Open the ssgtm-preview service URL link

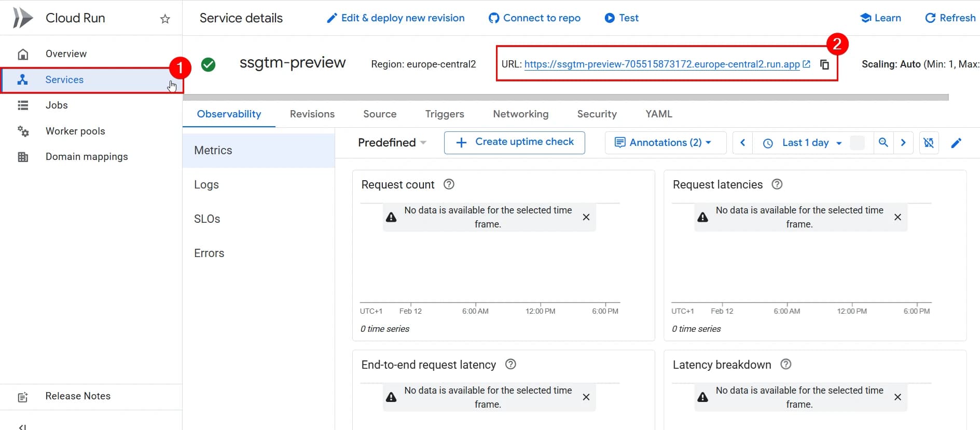coord(662,64)
